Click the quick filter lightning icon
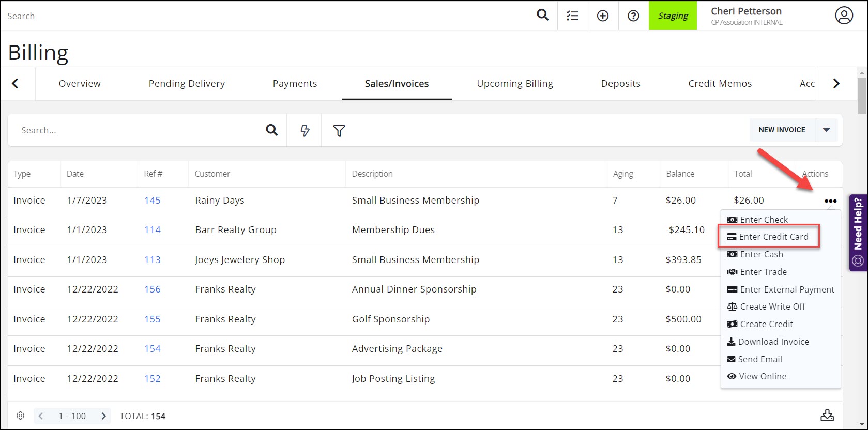 point(304,131)
